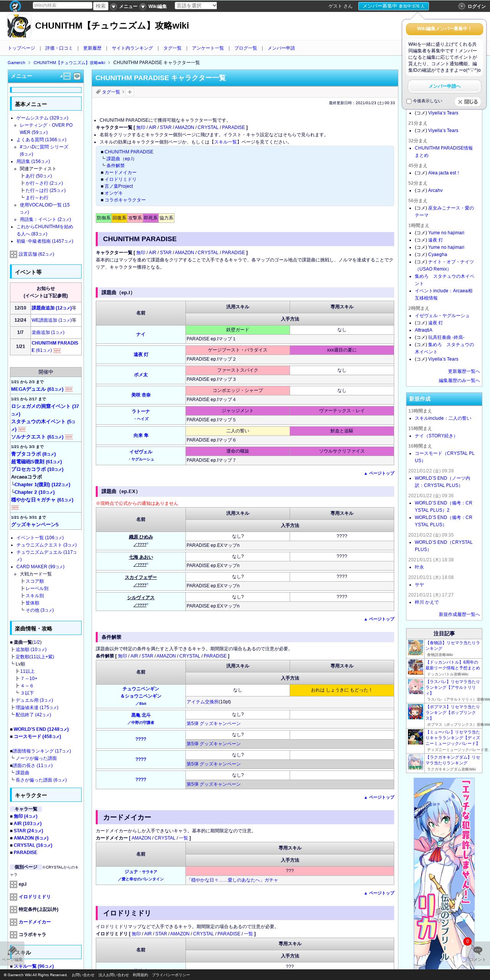The image size is (490, 980).
Task: Expand カードメイカー in sidebar character list
Action: (x=13, y=922)
